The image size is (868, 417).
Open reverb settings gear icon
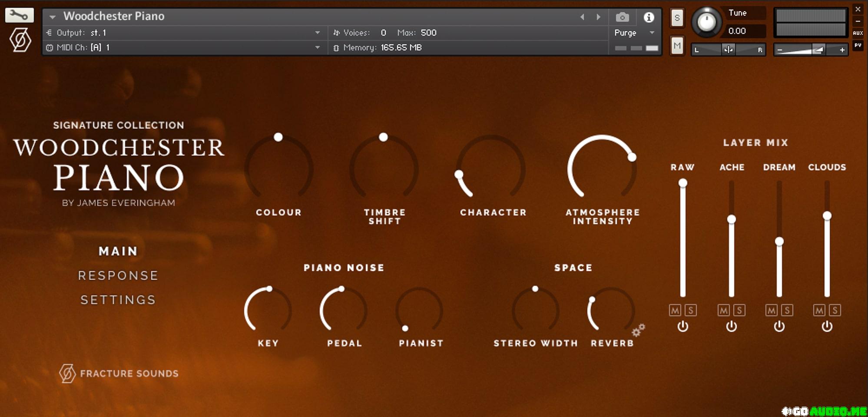point(638,330)
